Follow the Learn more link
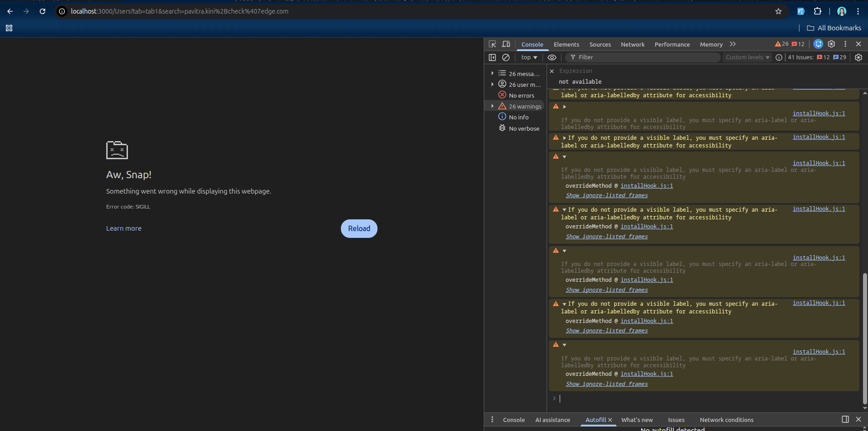Viewport: 868px width, 431px height. coord(124,228)
